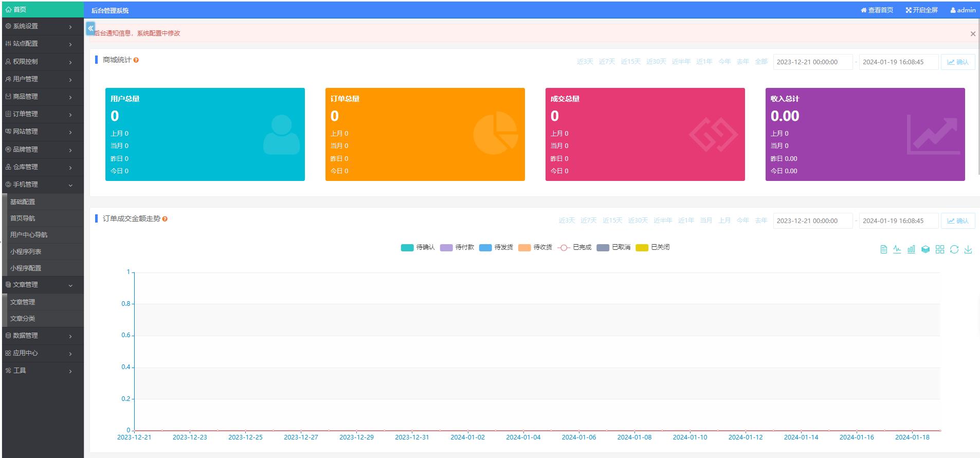This screenshot has height=458, width=980.
Task: Click the 订单总量 statistics card
Action: (x=425, y=134)
